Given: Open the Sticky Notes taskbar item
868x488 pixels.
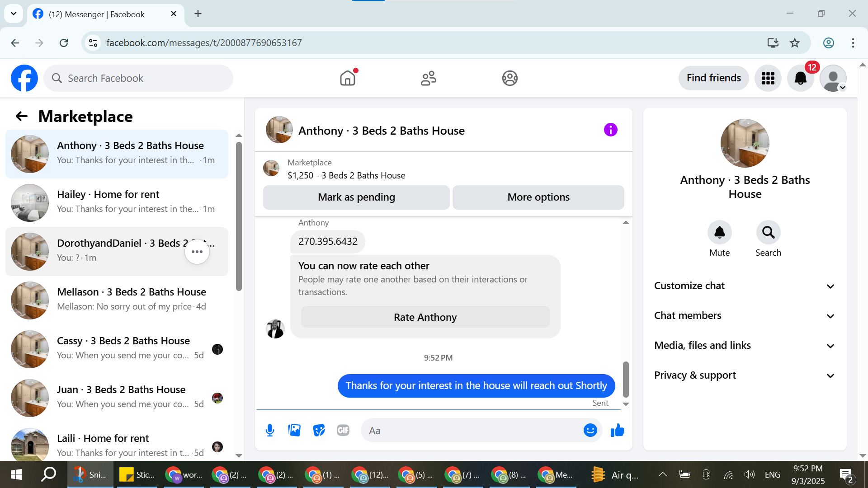Looking at the screenshot, I should [x=137, y=474].
